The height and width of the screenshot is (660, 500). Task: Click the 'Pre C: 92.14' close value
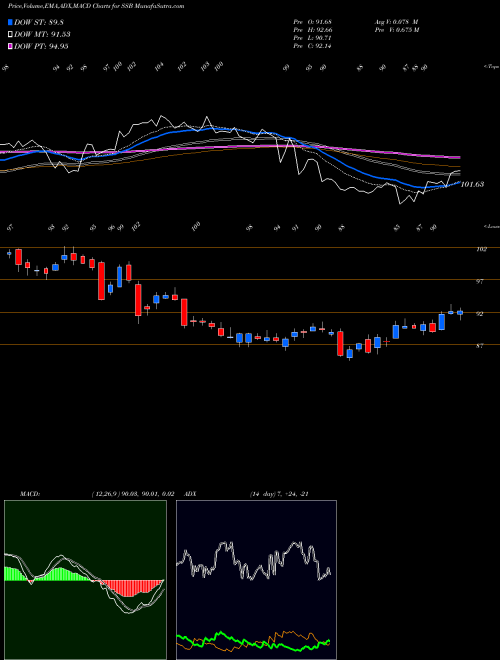coord(312,46)
